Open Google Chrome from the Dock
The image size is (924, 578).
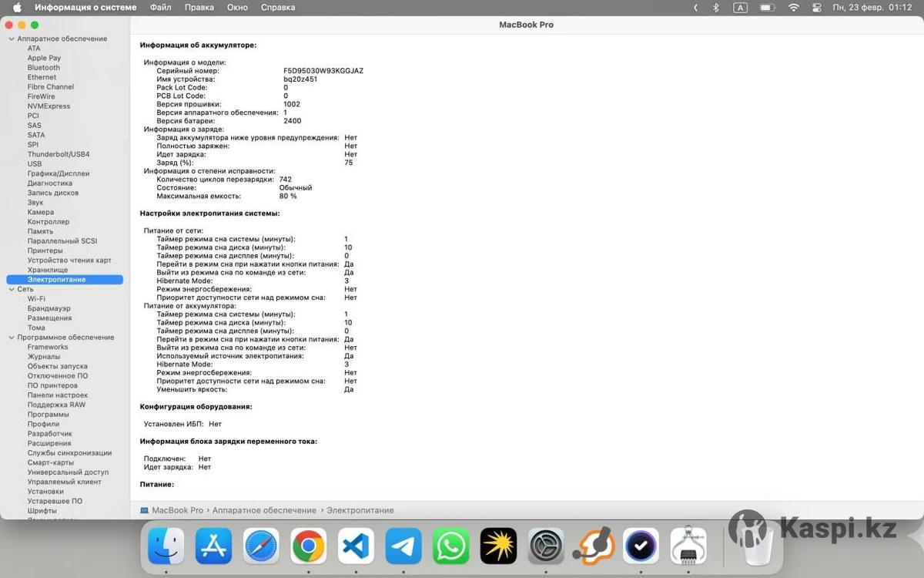pos(308,546)
